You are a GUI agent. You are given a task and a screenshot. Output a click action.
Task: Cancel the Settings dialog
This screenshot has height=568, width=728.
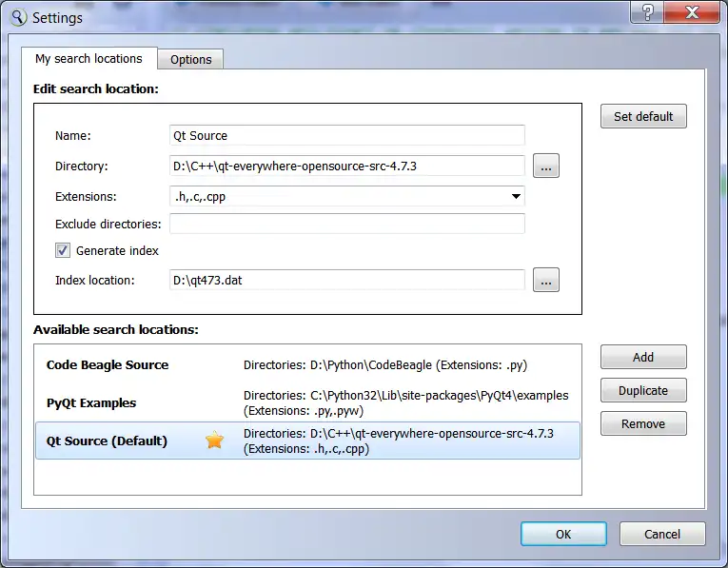(x=662, y=534)
